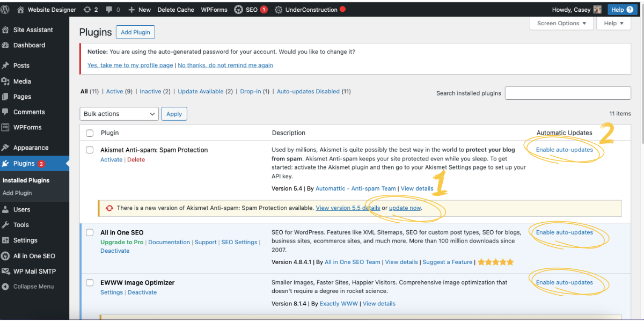Enable auto-updates for Akismet
Viewport: 644px width, 322px height.
(565, 150)
